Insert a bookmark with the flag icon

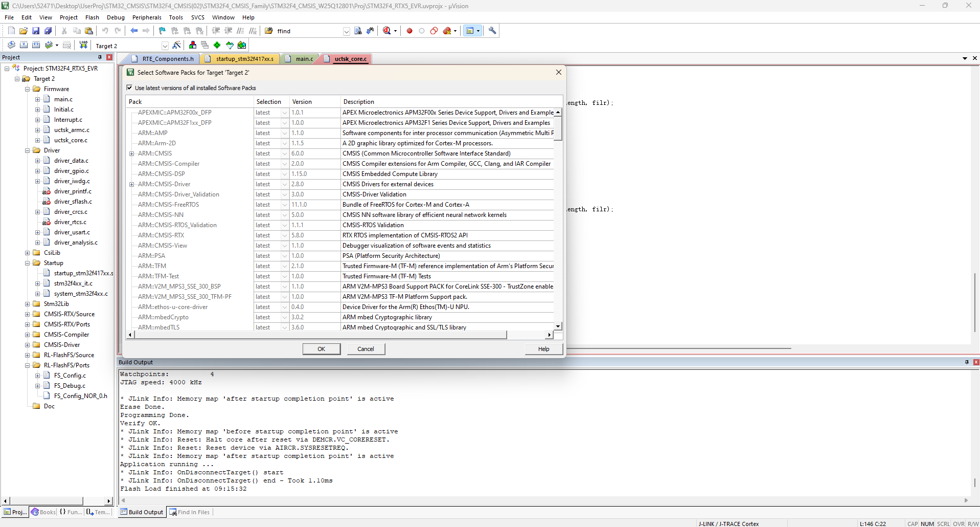[162, 31]
